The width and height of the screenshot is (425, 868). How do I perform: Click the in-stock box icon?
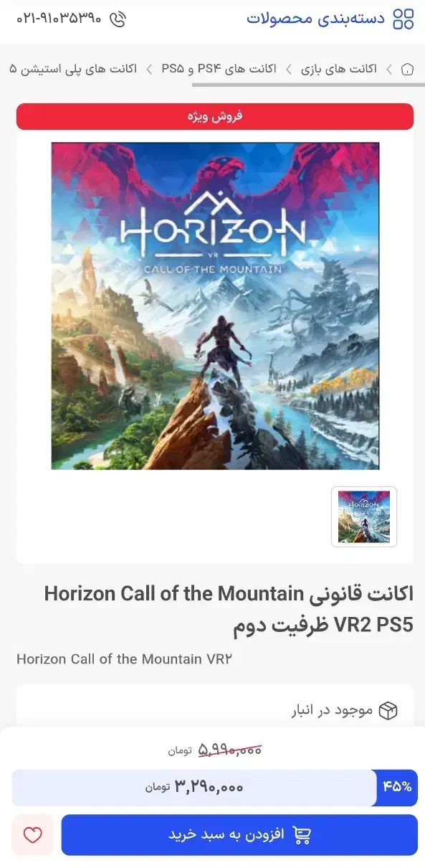pos(388,710)
